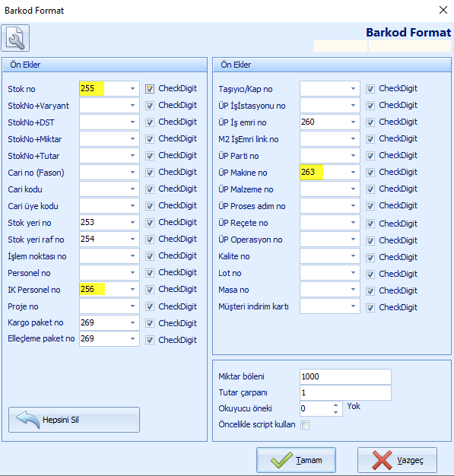The height and width of the screenshot is (476, 454).
Task: Close the Barkod Format dialog window
Action: [443, 10]
